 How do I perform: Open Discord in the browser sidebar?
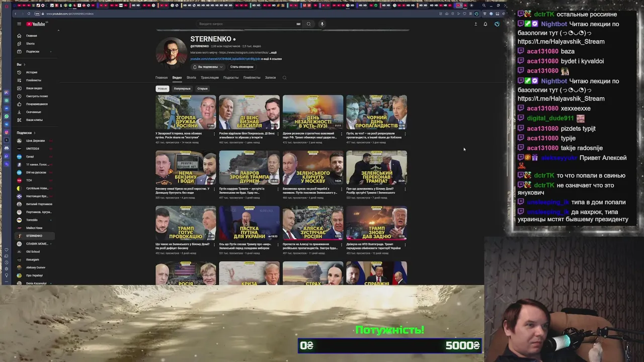coord(6,148)
